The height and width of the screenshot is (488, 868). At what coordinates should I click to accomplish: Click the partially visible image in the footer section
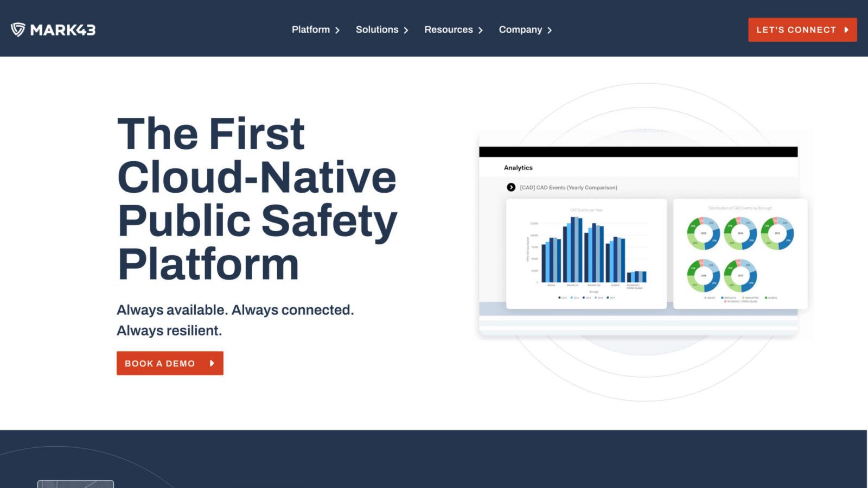point(75,484)
